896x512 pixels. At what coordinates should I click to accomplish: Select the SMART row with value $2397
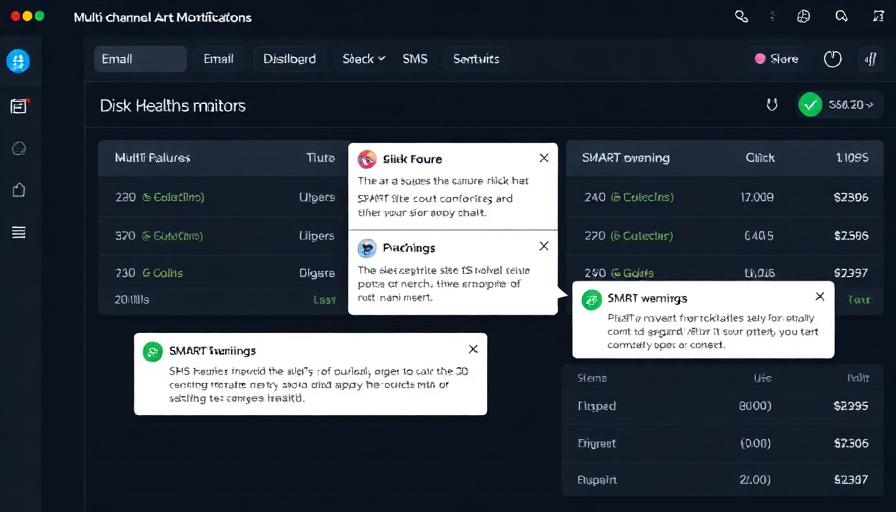(x=725, y=272)
